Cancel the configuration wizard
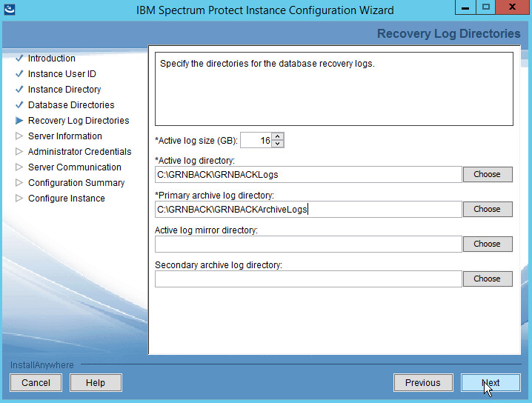This screenshot has width=532, height=403. [x=36, y=383]
